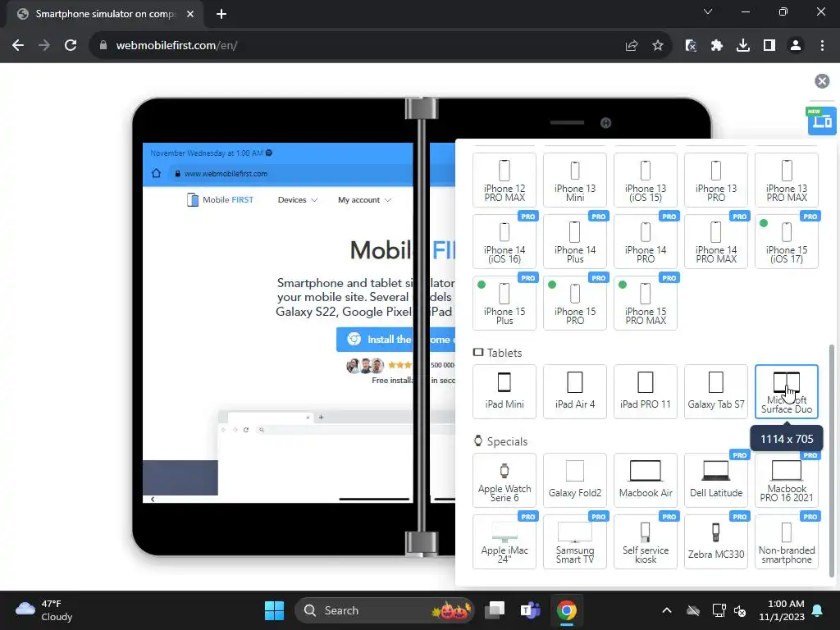Viewport: 840px width, 630px height.
Task: Open the Chrome profile menu
Action: tap(796, 46)
